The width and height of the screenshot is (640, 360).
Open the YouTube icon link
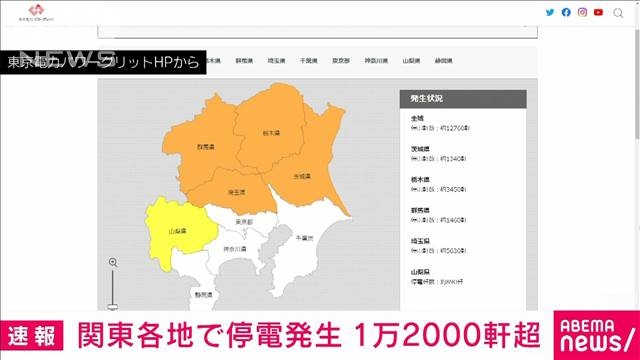click(598, 12)
